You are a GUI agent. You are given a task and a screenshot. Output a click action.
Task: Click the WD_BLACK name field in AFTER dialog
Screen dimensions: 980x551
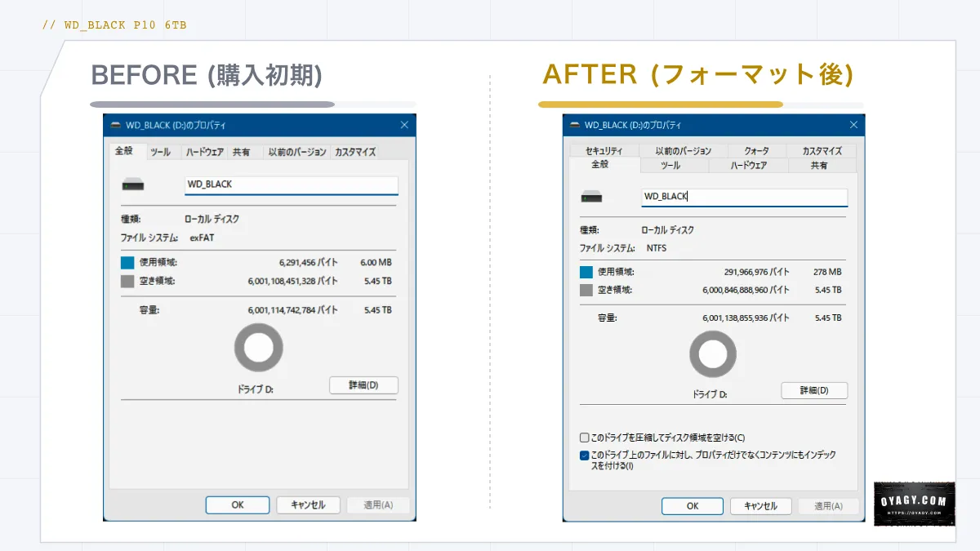tap(745, 197)
